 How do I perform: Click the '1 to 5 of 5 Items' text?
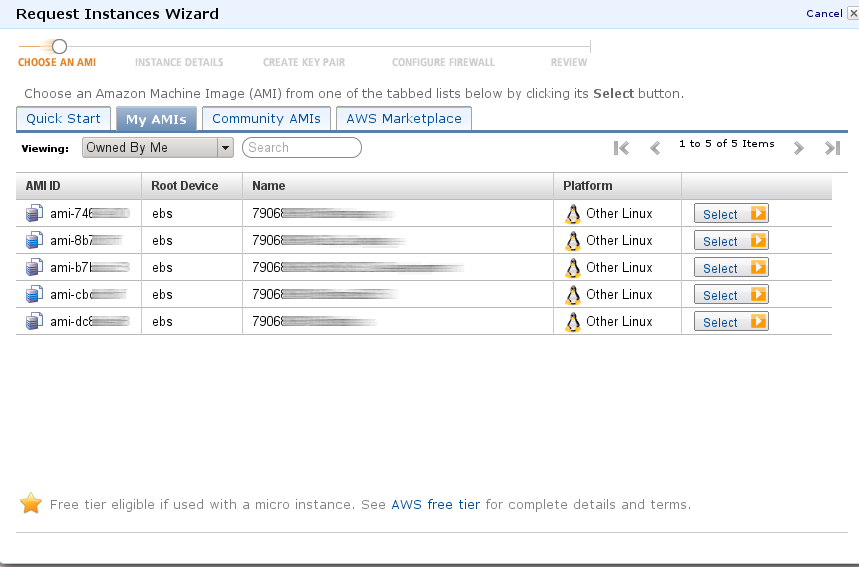click(726, 144)
